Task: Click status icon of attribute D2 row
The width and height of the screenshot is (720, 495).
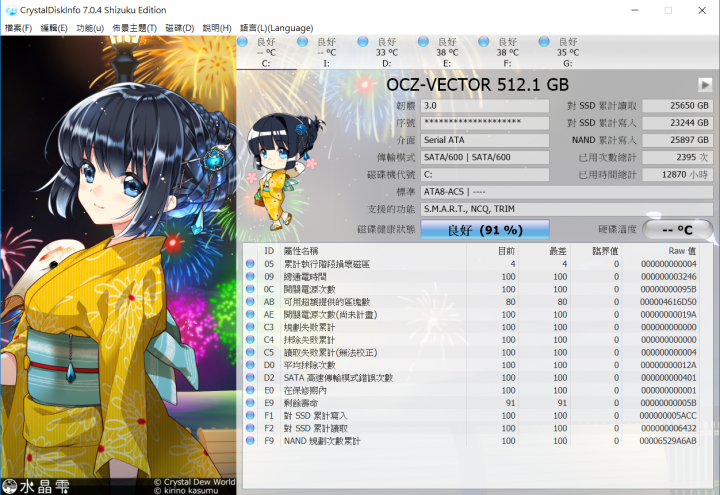Action: [x=250, y=377]
